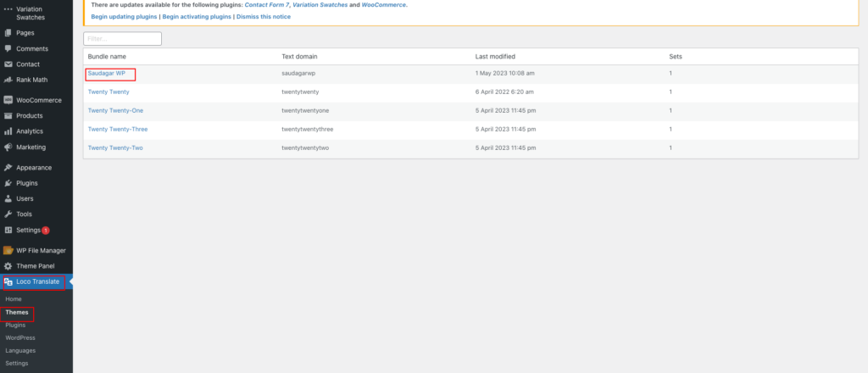Image resolution: width=868 pixels, height=373 pixels.
Task: Sort by Bundle name column header
Action: point(107,57)
